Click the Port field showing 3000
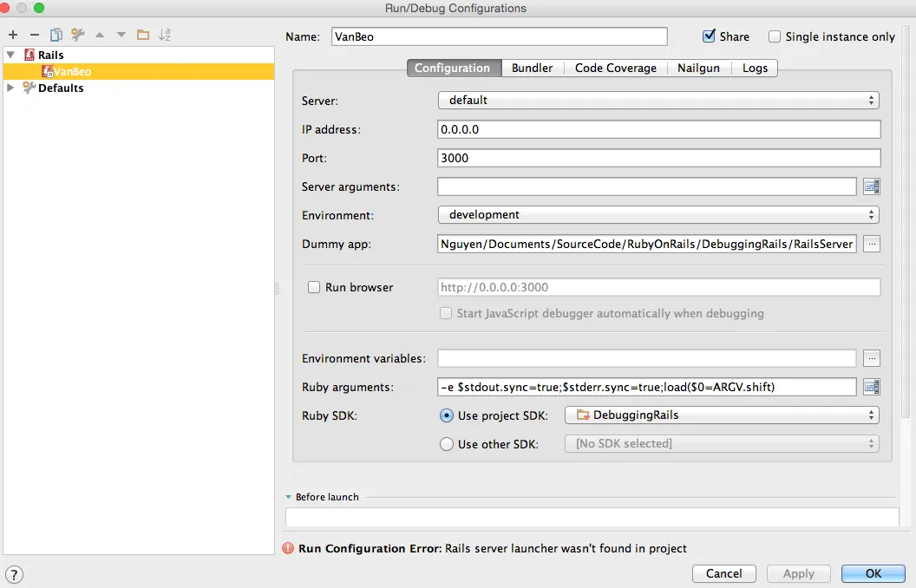 click(x=659, y=158)
